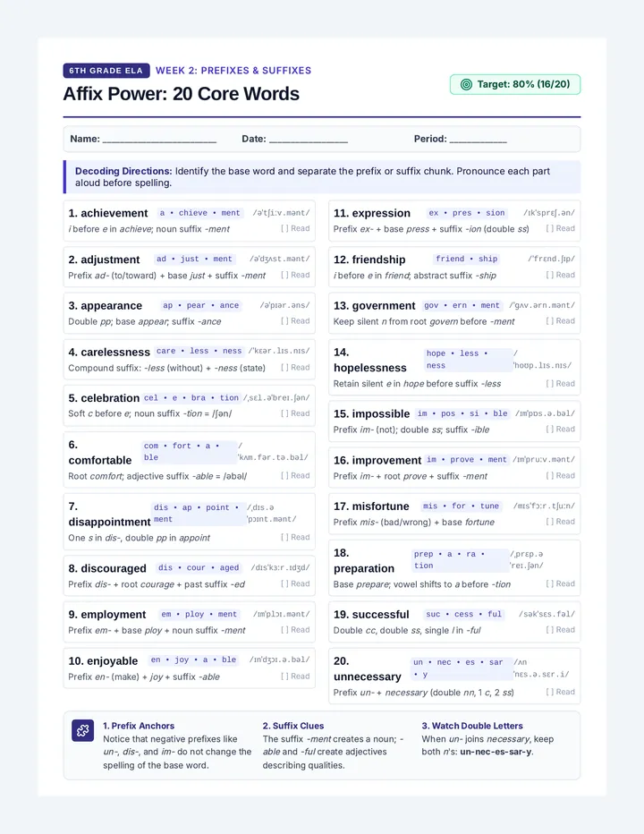Select the Target: 80% (16/20) pill
This screenshot has width=644, height=834.
click(x=515, y=85)
